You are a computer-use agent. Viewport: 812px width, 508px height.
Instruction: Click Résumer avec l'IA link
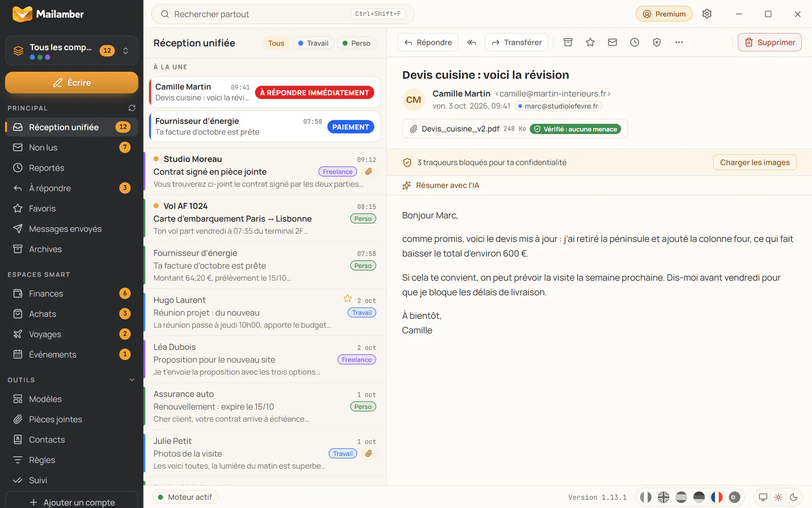(441, 185)
